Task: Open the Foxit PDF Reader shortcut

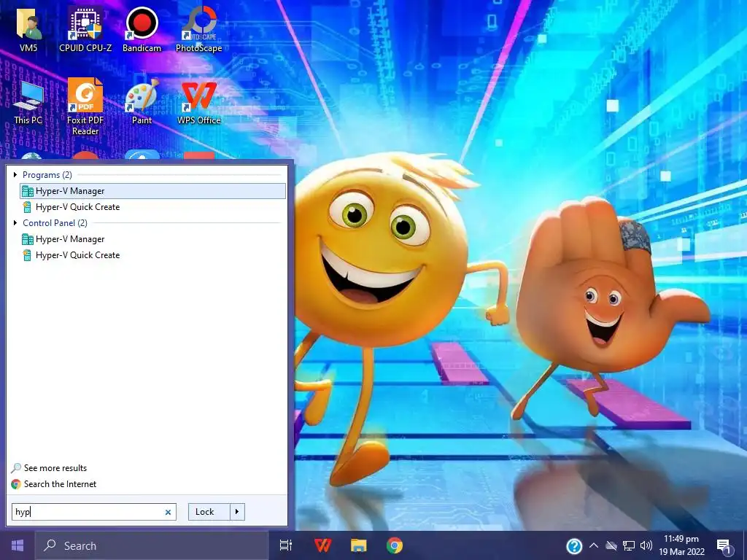Action: [x=85, y=106]
